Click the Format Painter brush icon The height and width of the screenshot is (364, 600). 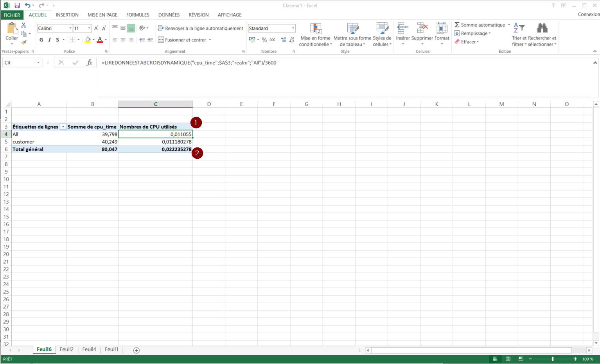(x=24, y=42)
